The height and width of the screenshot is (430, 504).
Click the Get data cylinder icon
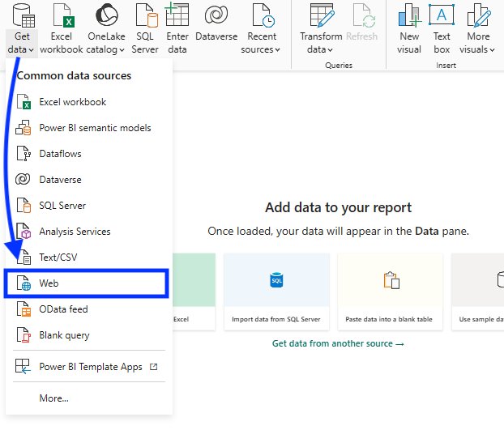pos(23,15)
